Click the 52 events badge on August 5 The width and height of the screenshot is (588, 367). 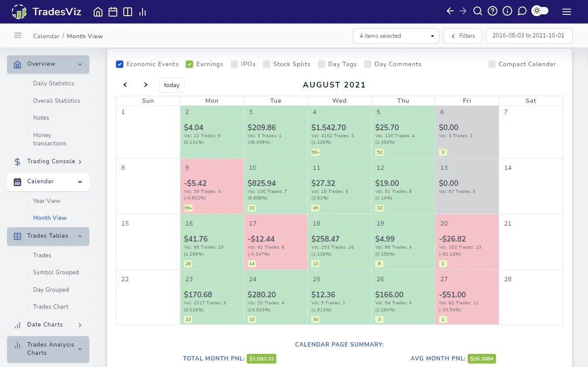point(379,152)
